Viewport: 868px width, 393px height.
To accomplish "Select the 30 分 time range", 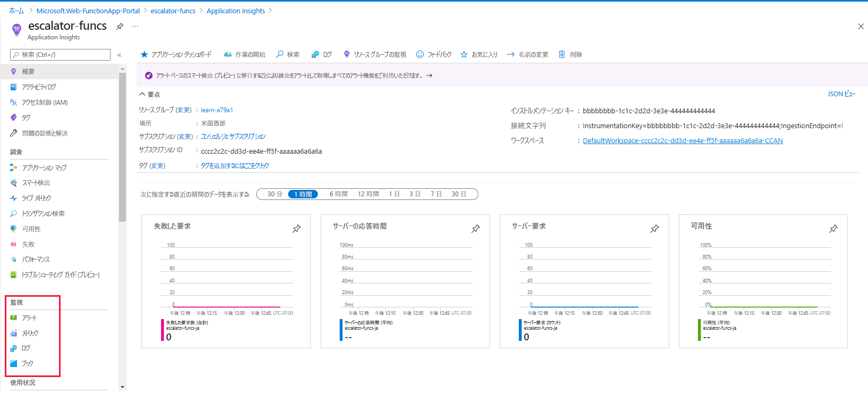I will 275,194.
